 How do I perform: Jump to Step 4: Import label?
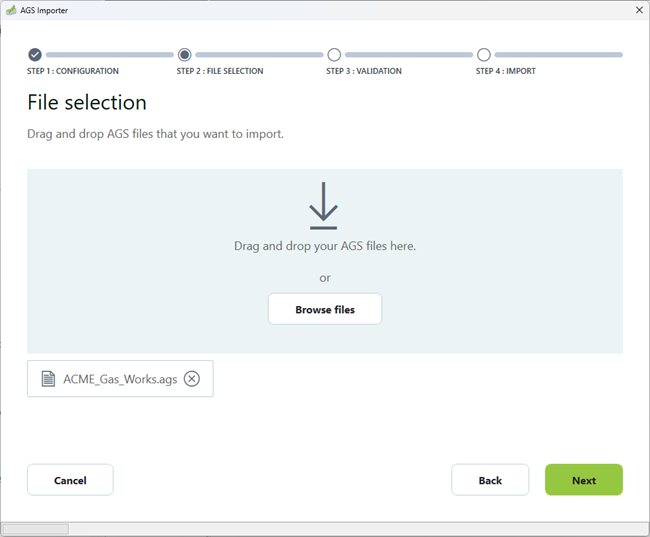(x=506, y=72)
